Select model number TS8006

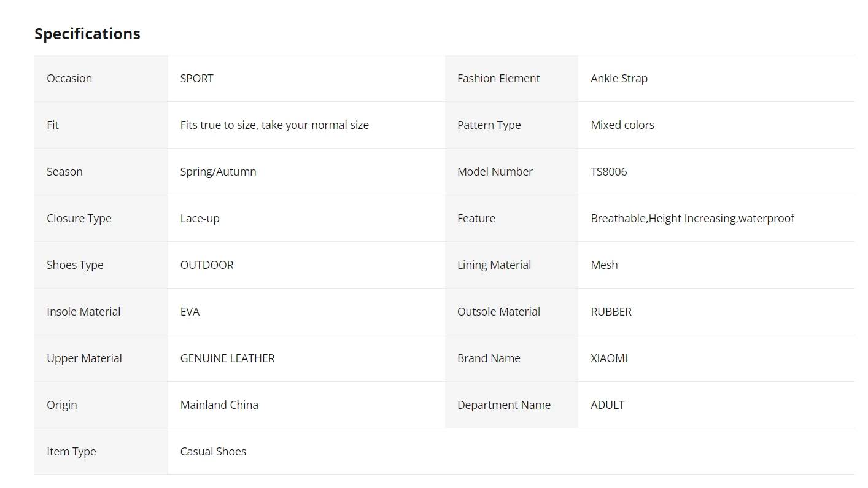pyautogui.click(x=609, y=172)
